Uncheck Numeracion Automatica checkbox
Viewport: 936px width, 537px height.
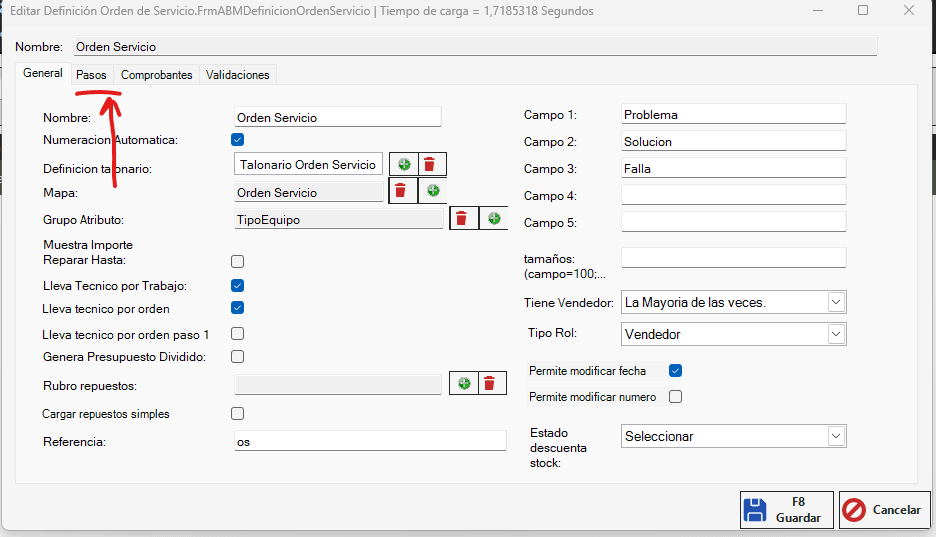238,140
